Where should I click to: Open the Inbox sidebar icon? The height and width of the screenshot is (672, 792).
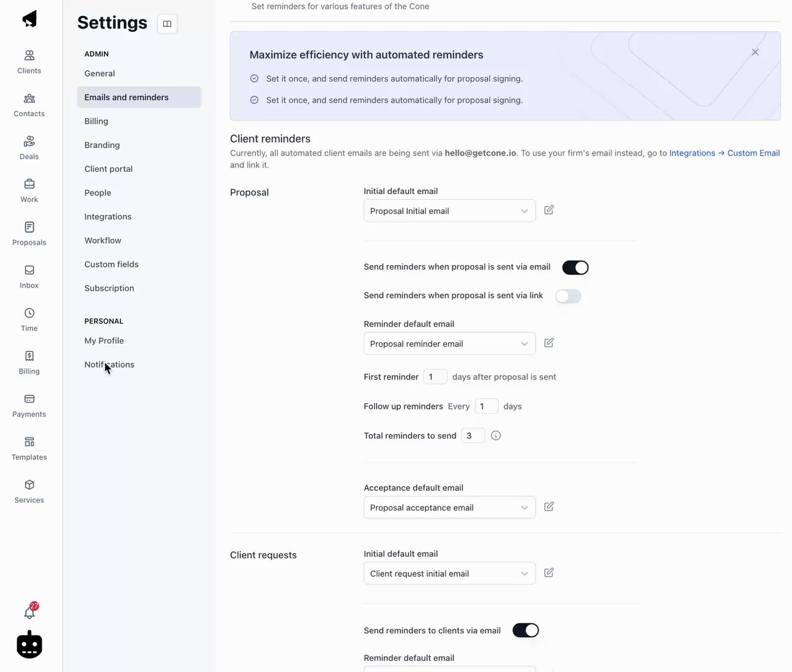pyautogui.click(x=29, y=271)
